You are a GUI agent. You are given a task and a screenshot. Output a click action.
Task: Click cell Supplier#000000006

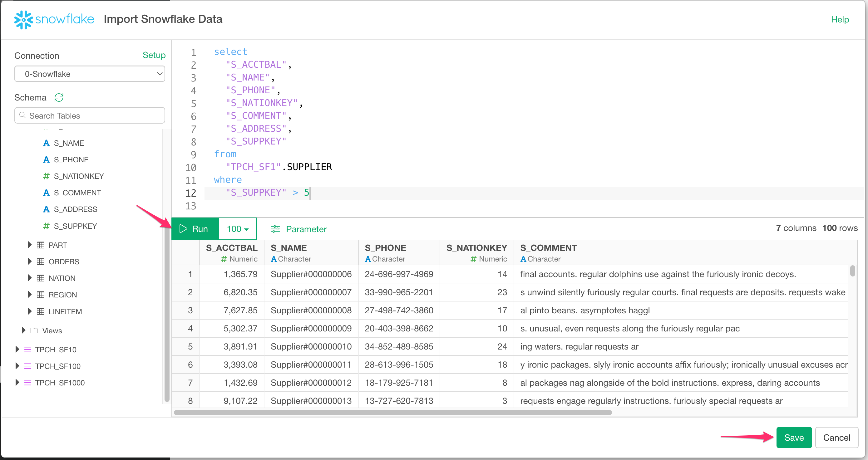311,274
